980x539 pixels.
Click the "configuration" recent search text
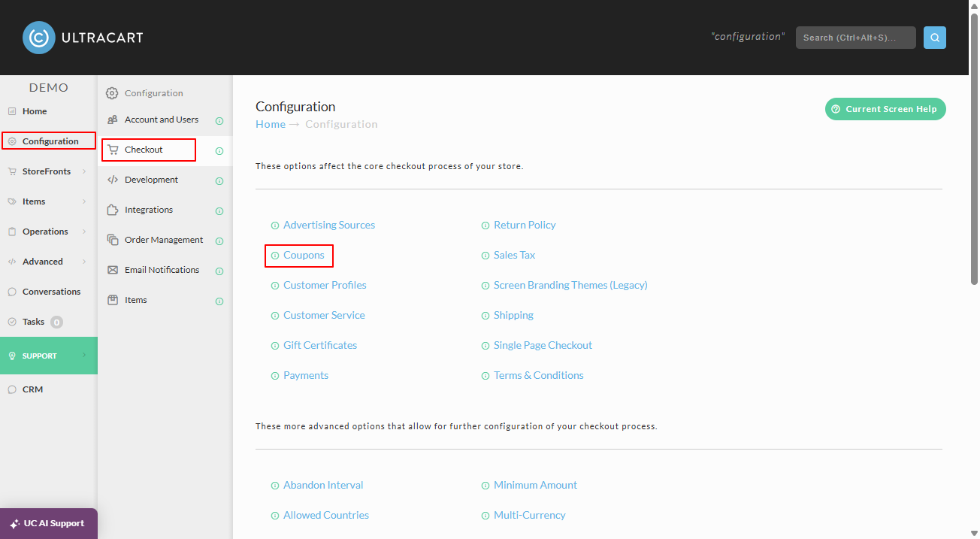tap(748, 36)
